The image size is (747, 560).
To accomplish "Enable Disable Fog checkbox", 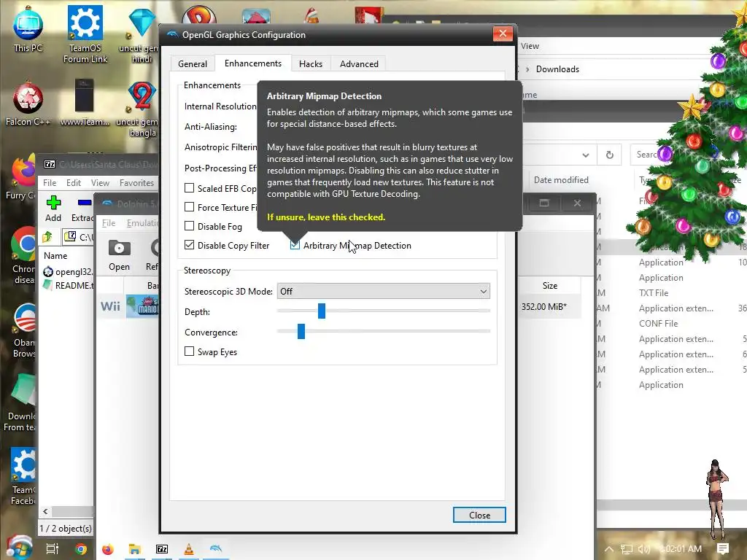I will pyautogui.click(x=189, y=226).
